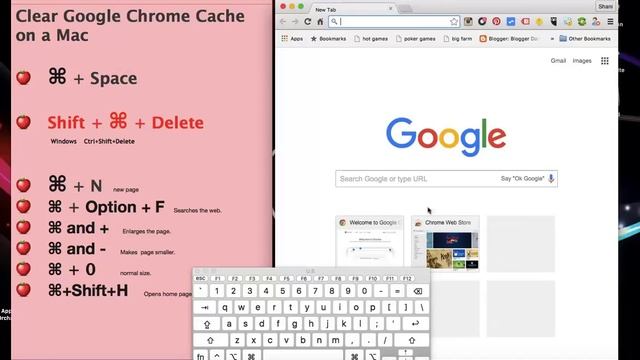Bookmark this page with the star icon
640x360 pixels.
tap(453, 22)
